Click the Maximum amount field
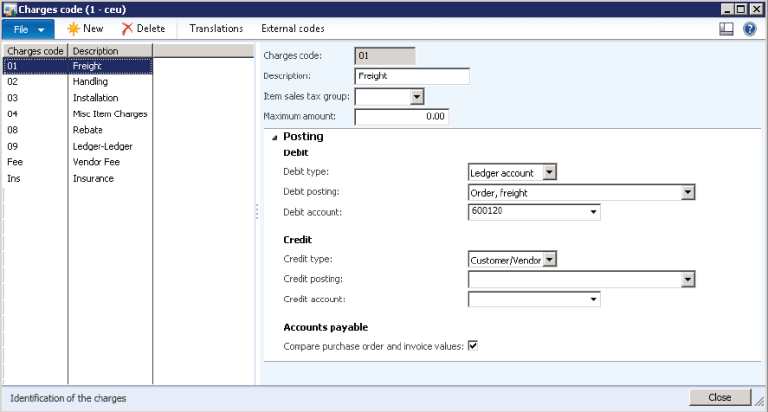 [401, 116]
